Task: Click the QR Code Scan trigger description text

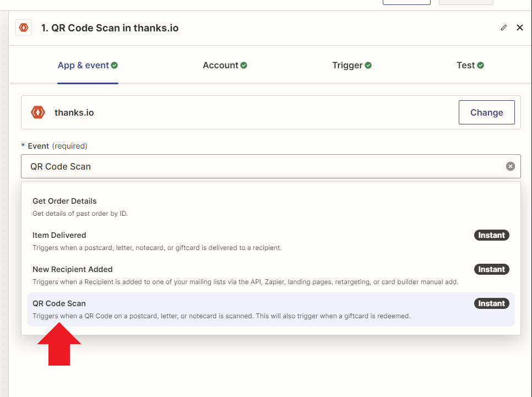Action: click(221, 316)
